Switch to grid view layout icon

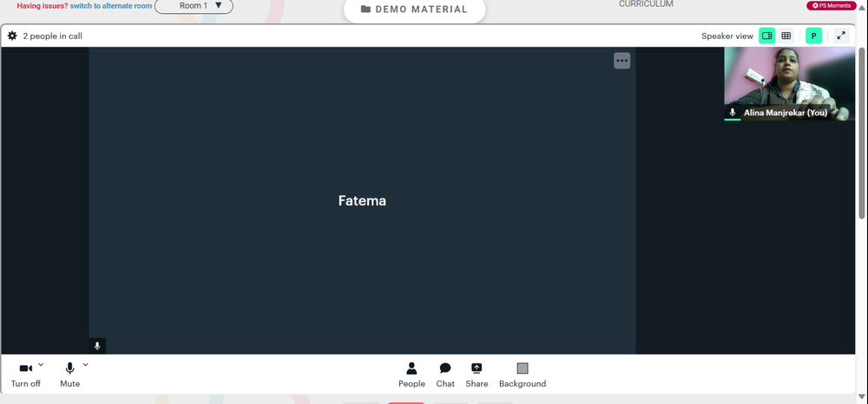click(x=786, y=36)
